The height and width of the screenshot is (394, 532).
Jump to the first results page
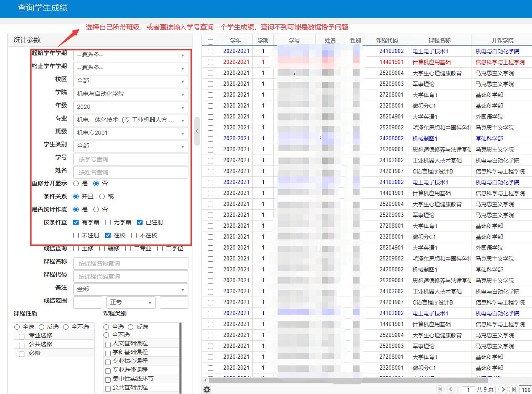(x=440, y=389)
